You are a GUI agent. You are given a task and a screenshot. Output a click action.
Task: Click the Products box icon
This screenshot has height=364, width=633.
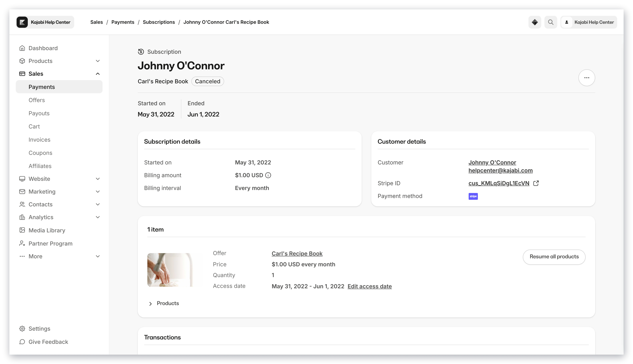[x=22, y=61]
